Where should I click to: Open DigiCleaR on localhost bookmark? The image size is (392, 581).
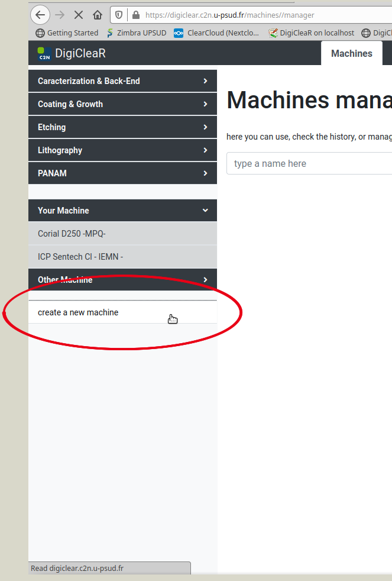pos(311,33)
